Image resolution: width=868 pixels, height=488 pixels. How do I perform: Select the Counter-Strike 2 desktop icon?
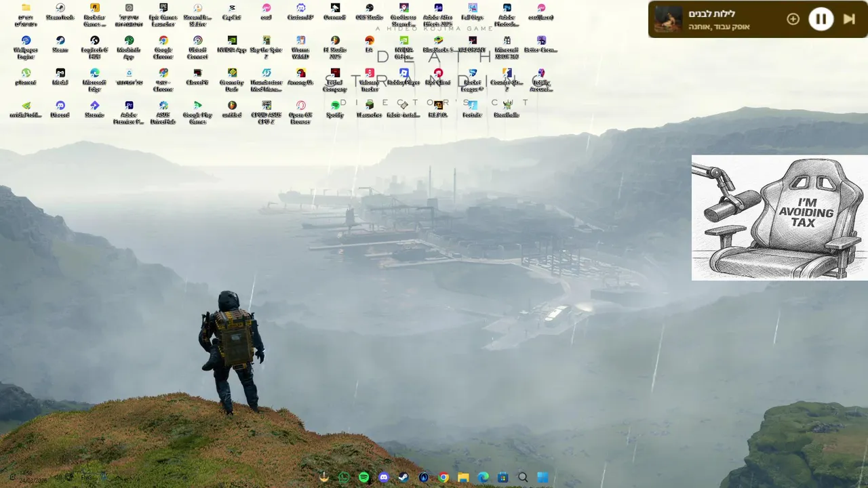click(x=507, y=80)
